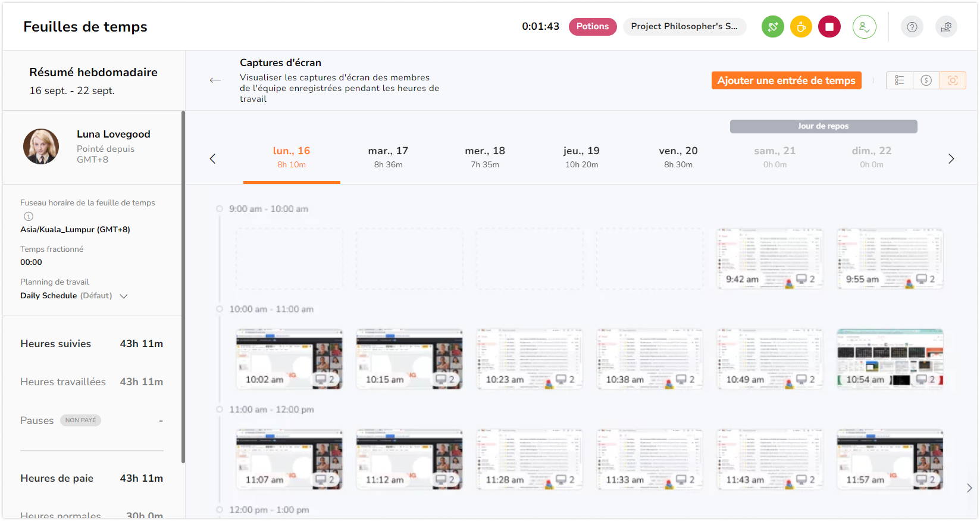This screenshot has height=521, width=980.
Task: Click the info icon under Fuseau horaire
Action: (29, 216)
